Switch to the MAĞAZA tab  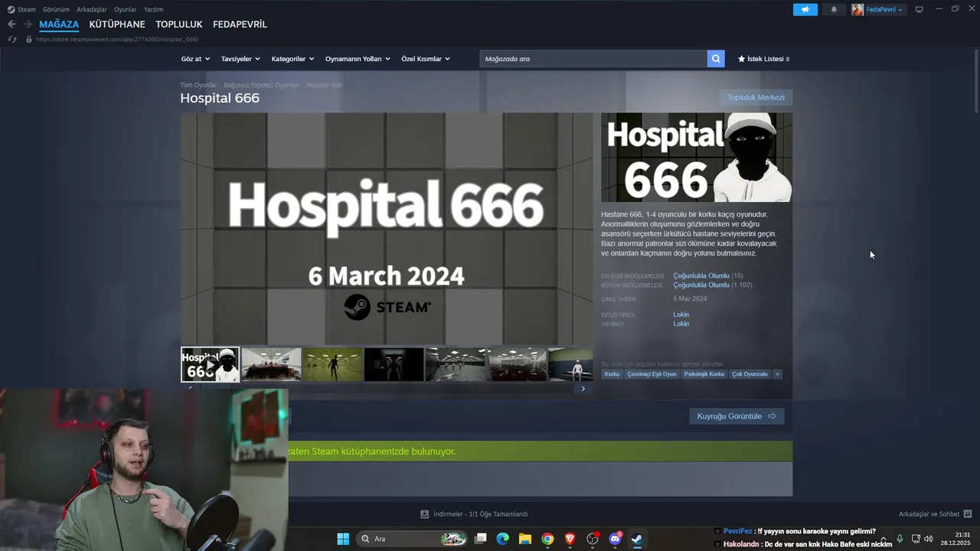pyautogui.click(x=59, y=24)
